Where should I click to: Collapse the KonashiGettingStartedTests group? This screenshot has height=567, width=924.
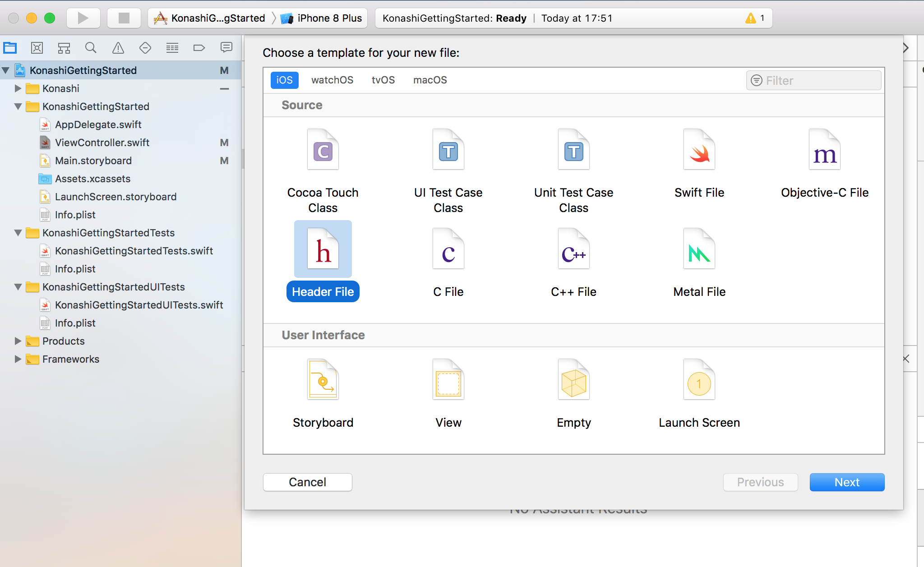pyautogui.click(x=18, y=233)
